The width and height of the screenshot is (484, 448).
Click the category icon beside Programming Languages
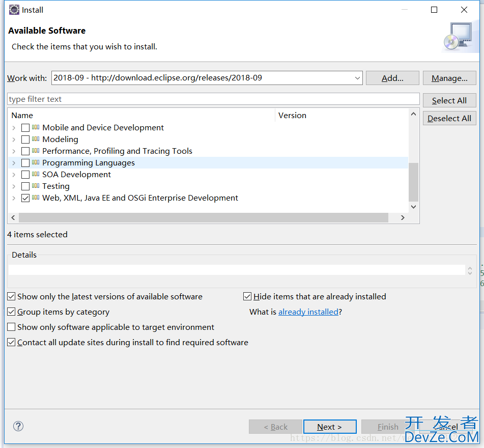pos(36,162)
